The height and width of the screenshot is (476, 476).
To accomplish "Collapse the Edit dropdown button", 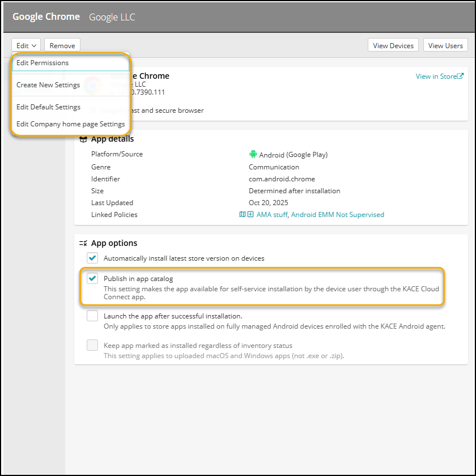I will (27, 46).
